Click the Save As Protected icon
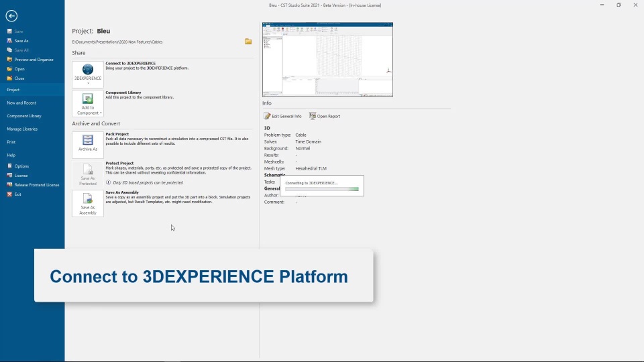The width and height of the screenshot is (644, 362). point(88,169)
